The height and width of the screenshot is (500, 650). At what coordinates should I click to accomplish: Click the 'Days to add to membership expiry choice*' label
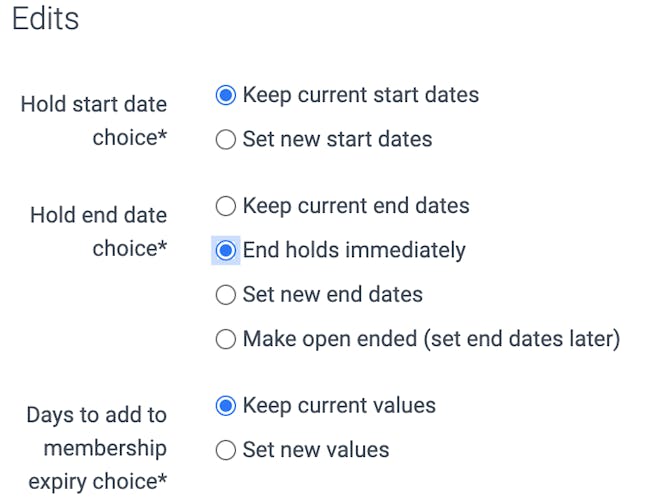point(97,448)
